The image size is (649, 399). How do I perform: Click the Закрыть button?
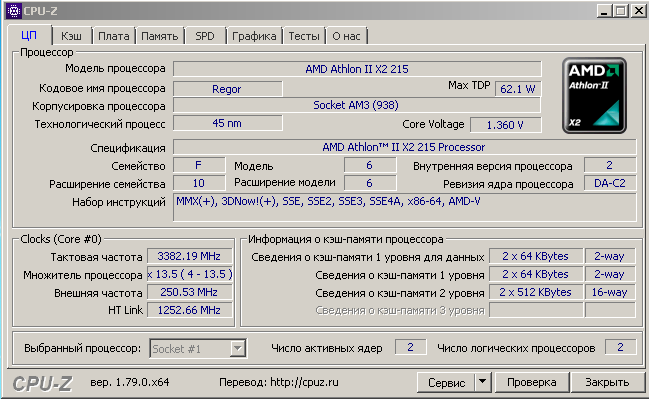[x=607, y=382]
